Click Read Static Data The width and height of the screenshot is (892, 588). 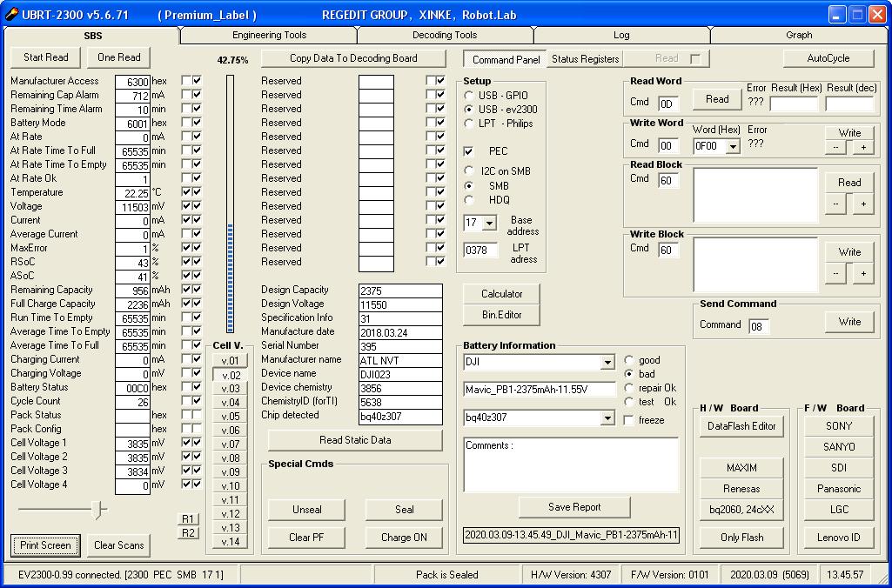(355, 440)
